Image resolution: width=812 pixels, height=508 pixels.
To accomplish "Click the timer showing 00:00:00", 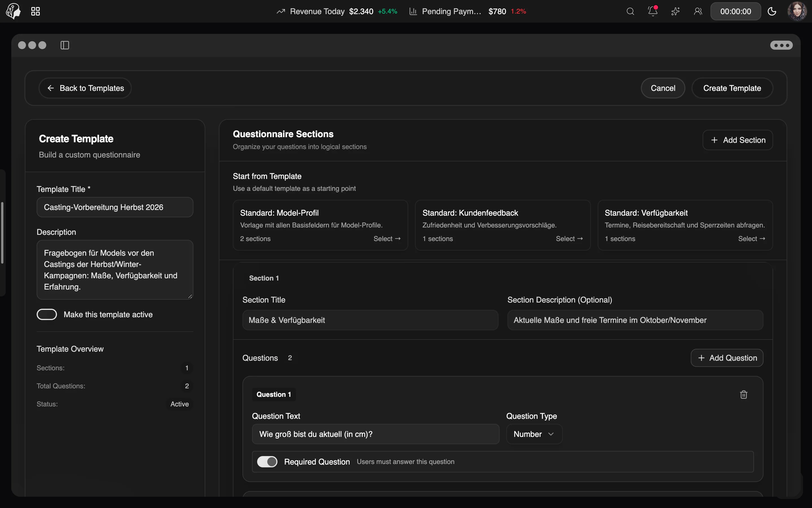I will pos(736,11).
